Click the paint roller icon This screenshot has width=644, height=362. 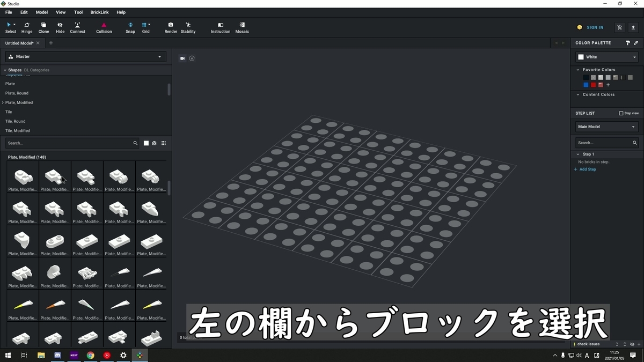[x=628, y=43]
